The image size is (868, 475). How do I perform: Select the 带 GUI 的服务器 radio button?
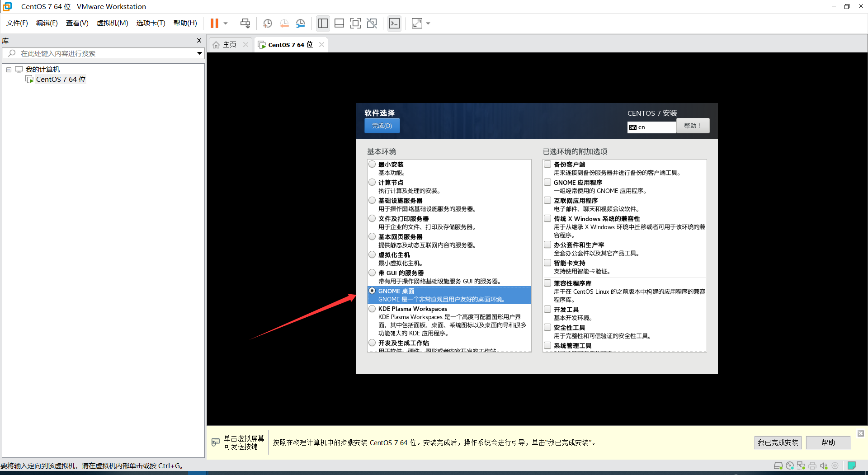tap(372, 273)
